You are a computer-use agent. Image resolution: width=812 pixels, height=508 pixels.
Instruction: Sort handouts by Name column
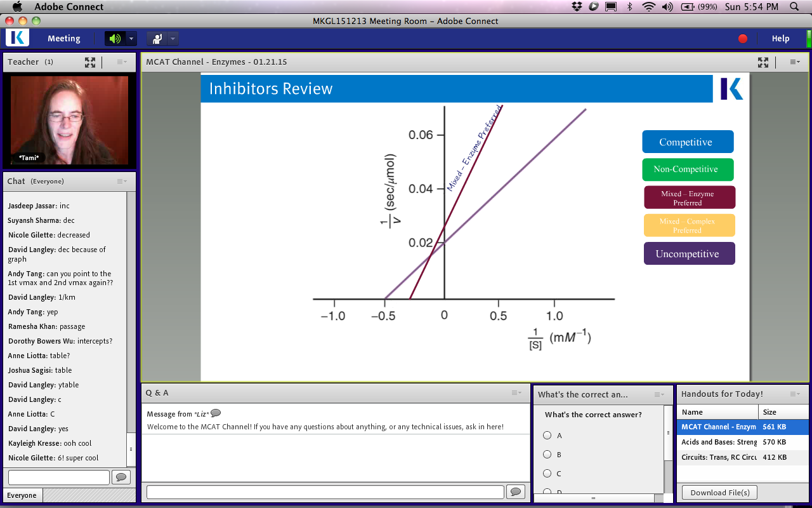click(x=717, y=412)
